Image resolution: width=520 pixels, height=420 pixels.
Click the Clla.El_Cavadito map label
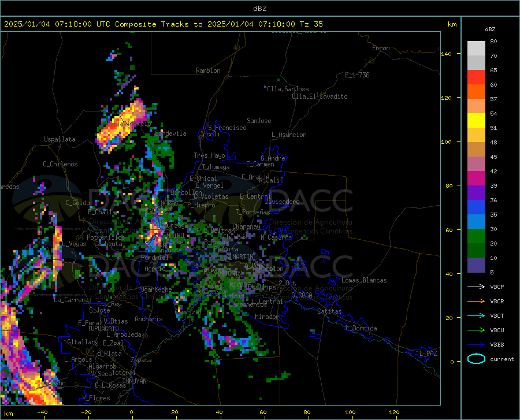coord(320,96)
